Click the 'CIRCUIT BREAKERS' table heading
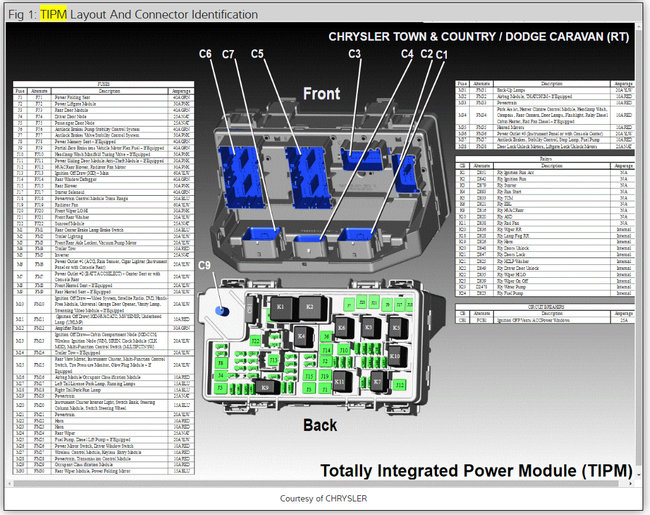 coord(546,307)
